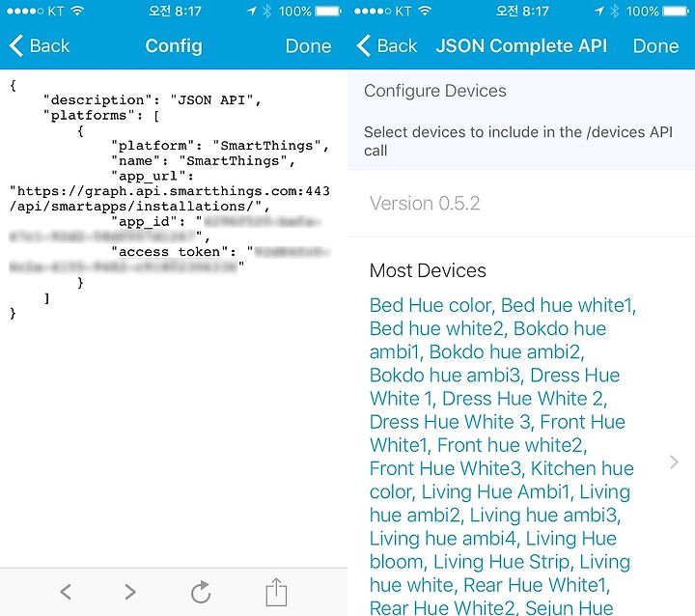This screenshot has width=695, height=616.
Task: Tap the Configure Devices heading
Action: pyautogui.click(x=434, y=91)
